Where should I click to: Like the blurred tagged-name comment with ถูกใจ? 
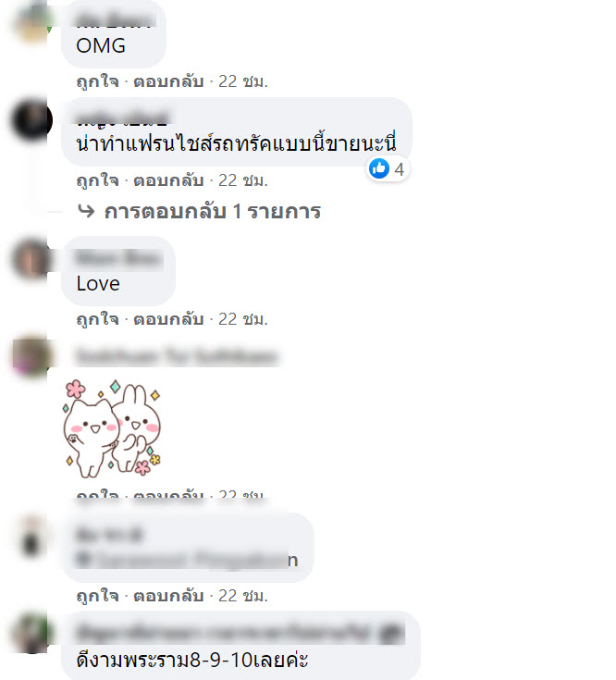(97, 596)
